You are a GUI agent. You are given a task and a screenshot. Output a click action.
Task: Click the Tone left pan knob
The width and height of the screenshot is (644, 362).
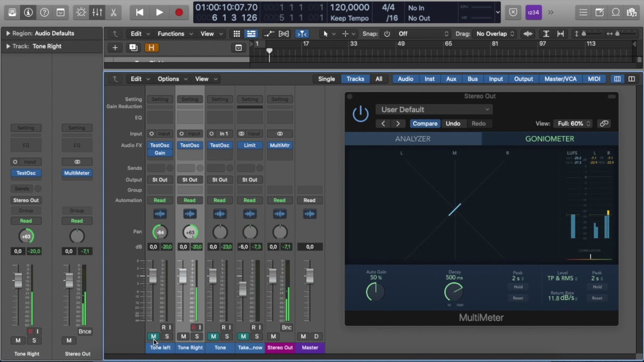pyautogui.click(x=160, y=232)
